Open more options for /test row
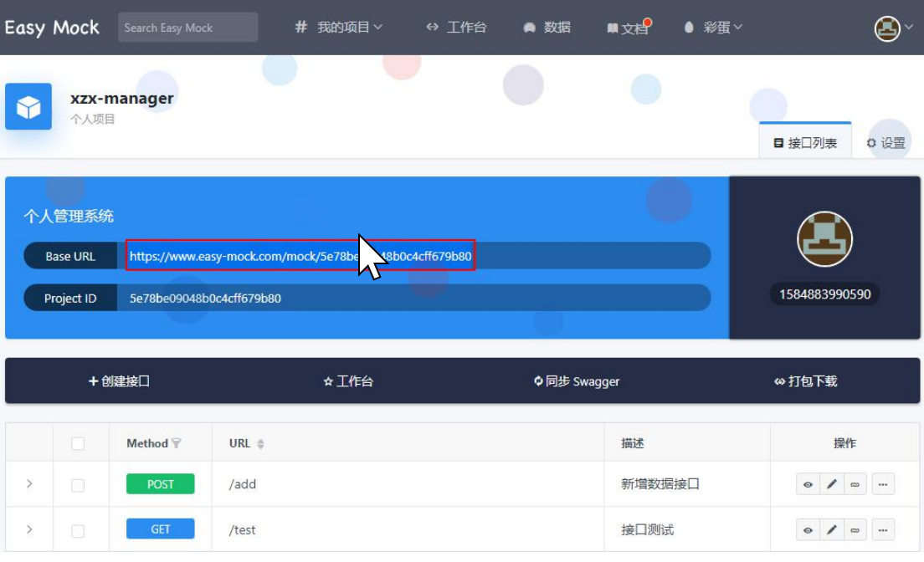The image size is (924, 562). click(883, 529)
